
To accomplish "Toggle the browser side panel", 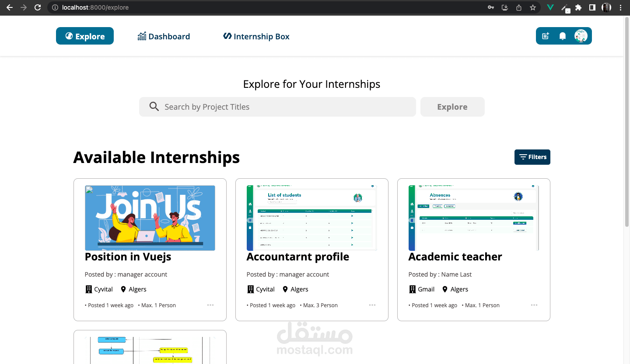I will pyautogui.click(x=592, y=7).
